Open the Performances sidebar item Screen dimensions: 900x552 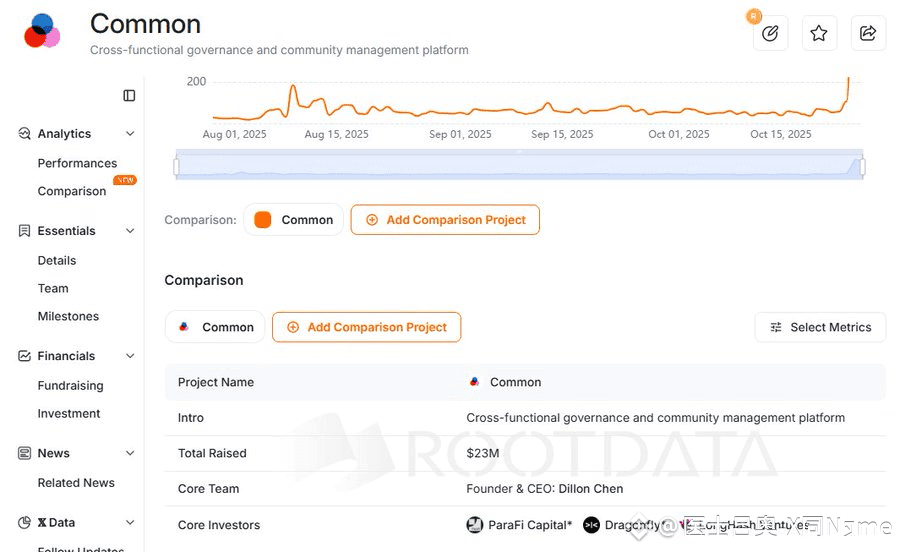77,163
